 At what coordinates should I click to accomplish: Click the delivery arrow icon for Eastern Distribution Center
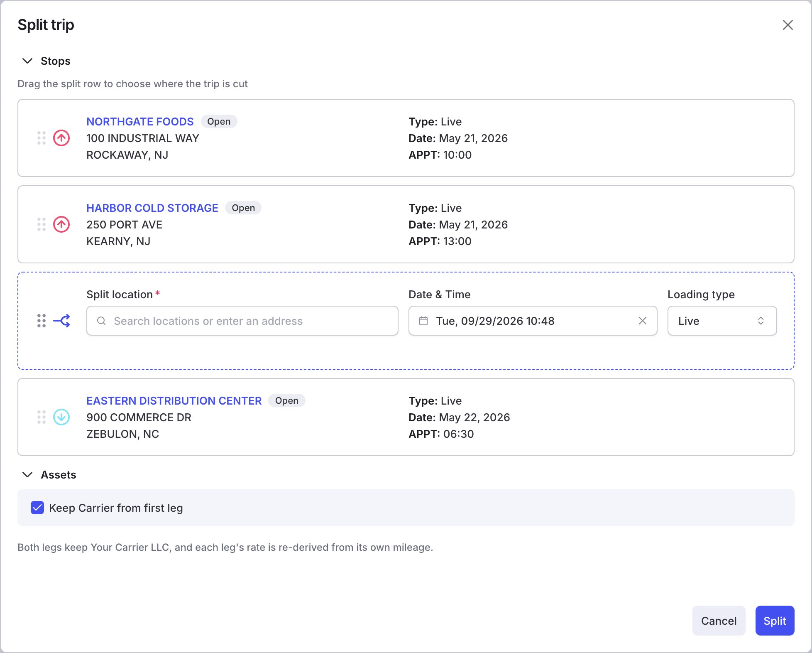[61, 417]
